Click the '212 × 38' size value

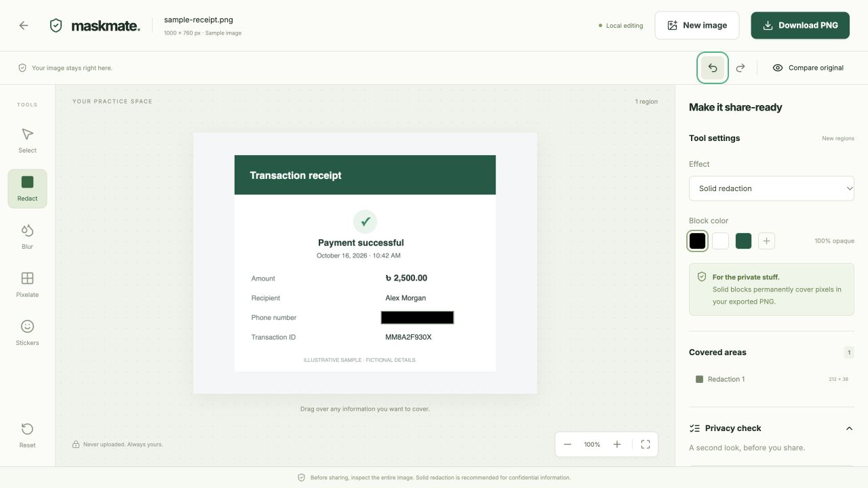tap(838, 379)
